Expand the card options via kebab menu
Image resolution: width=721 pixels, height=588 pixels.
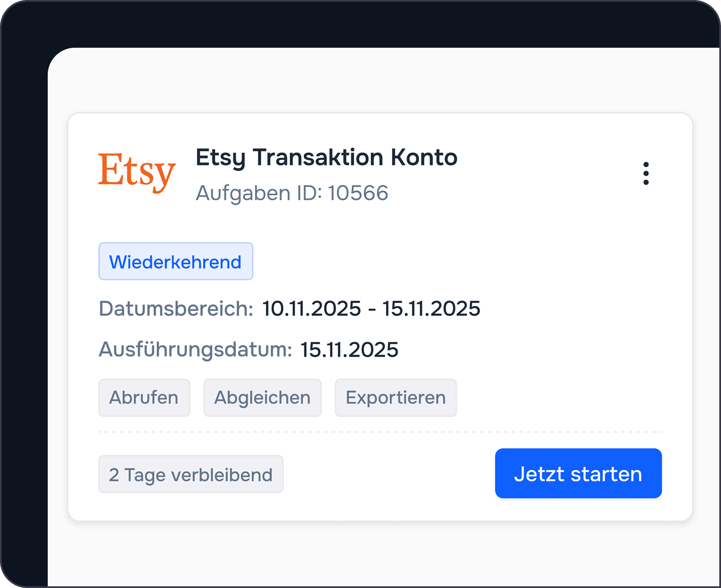[646, 173]
